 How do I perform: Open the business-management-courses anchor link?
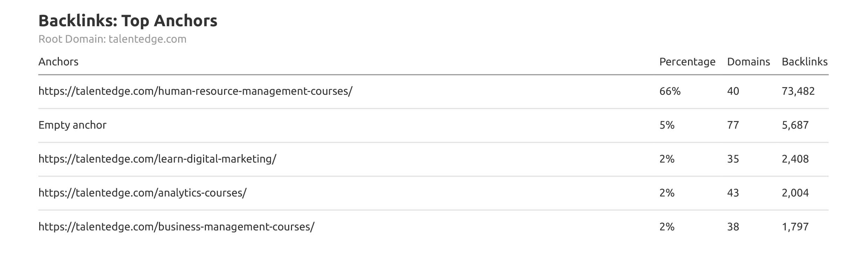[176, 227]
